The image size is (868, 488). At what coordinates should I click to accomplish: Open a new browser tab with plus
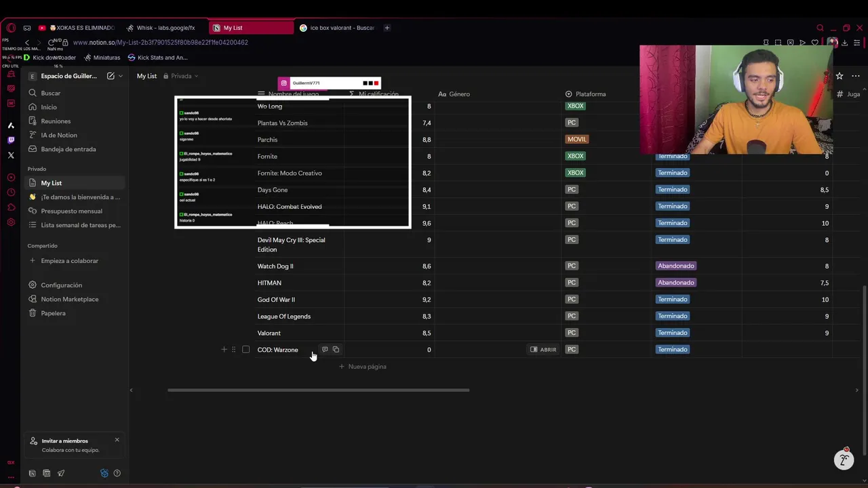click(387, 28)
